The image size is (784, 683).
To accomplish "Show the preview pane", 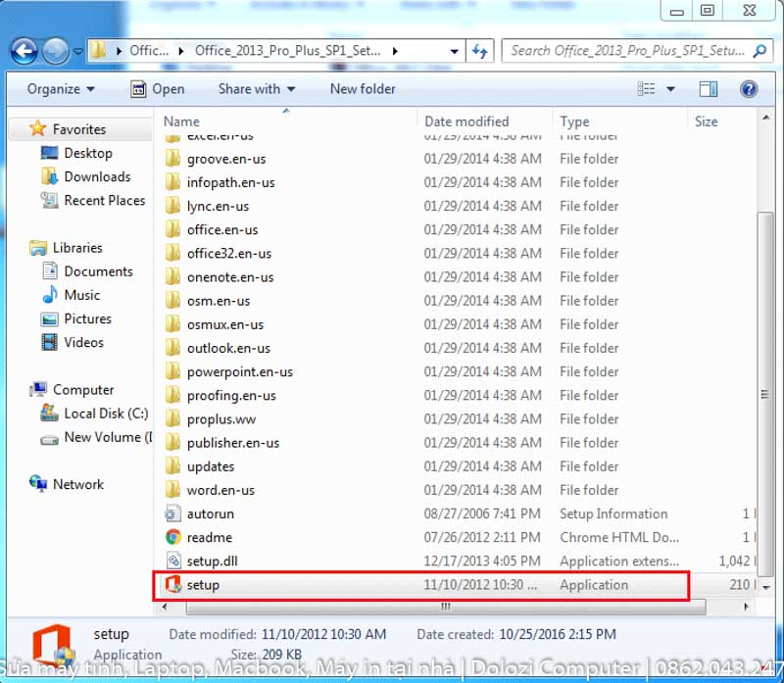I will [708, 89].
